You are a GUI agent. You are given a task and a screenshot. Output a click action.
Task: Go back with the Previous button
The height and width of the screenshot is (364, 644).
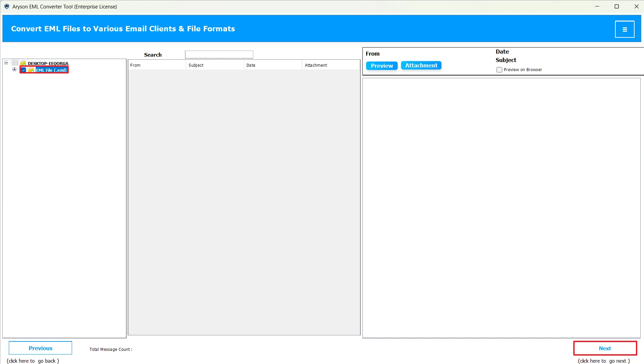40,348
